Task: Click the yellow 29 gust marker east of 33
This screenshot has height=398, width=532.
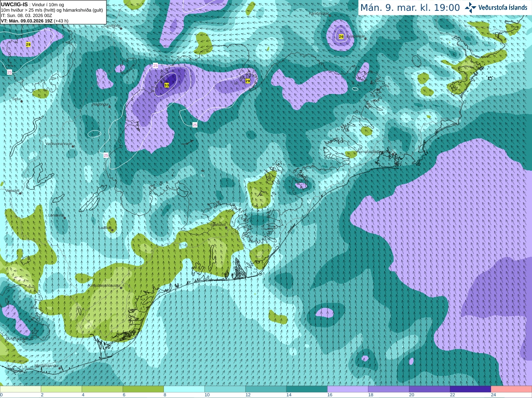Action: [x=248, y=81]
